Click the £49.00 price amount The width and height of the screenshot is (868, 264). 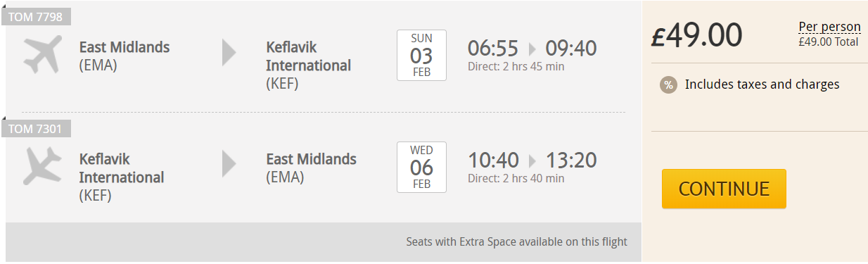(696, 36)
